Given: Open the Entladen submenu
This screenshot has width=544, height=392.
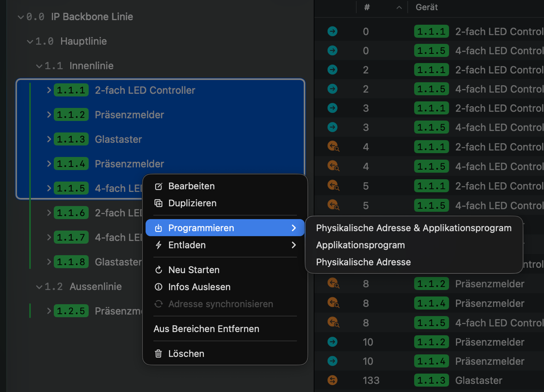Looking at the screenshot, I should pos(225,245).
